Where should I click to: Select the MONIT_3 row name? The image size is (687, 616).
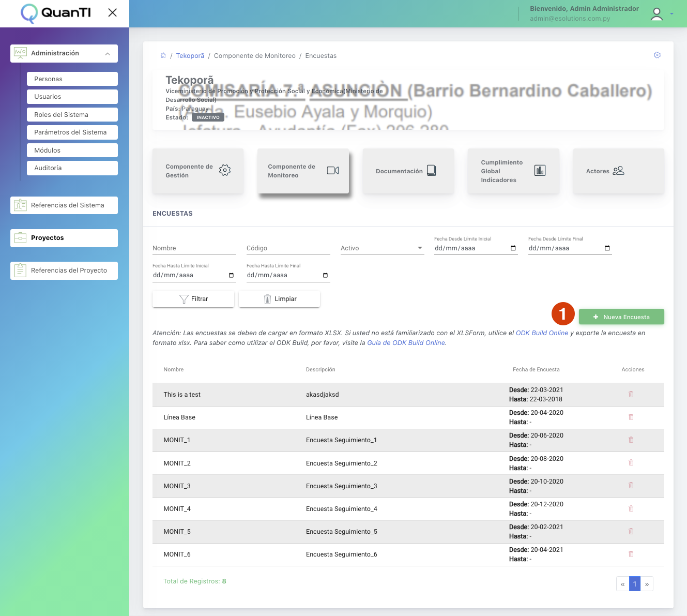pos(177,486)
